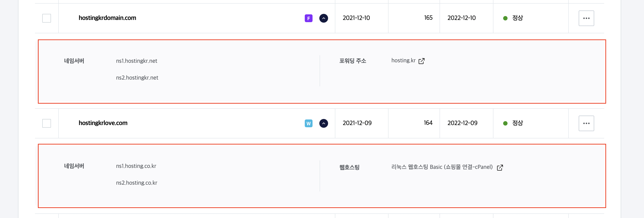Open external link icon beside 리눅스 웹호스팅 Basic
The width and height of the screenshot is (644, 218).
pyautogui.click(x=500, y=167)
